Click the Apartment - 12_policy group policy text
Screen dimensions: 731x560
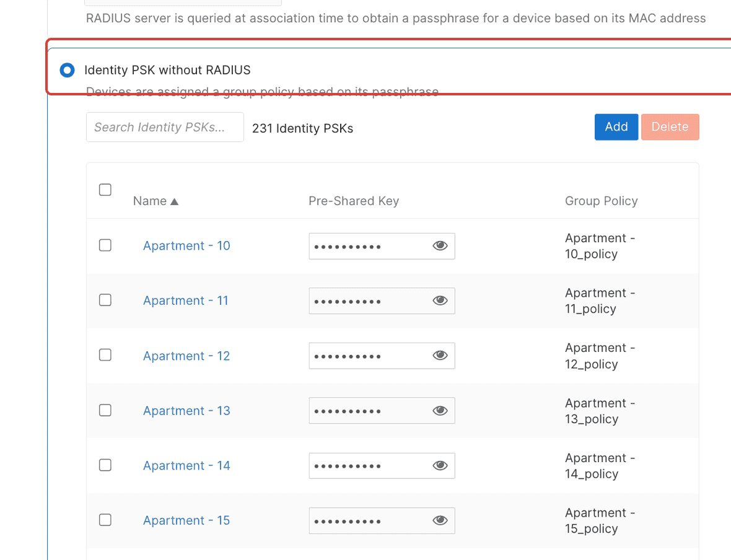pyautogui.click(x=600, y=356)
